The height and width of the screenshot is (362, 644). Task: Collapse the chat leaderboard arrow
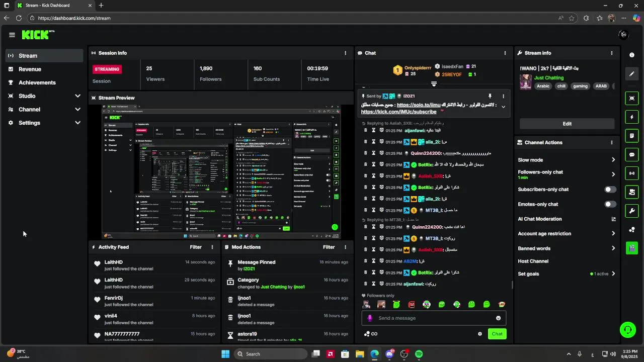(x=434, y=84)
